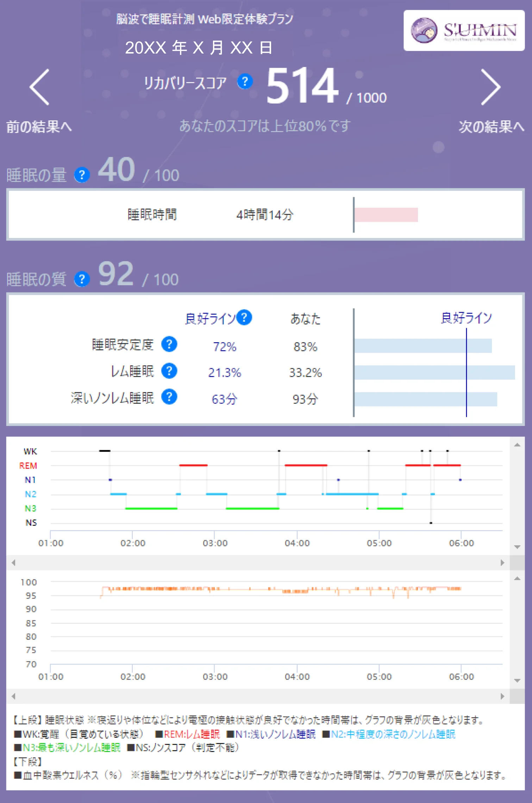
Task: Click the first red REM segment in chart
Action: (193, 465)
